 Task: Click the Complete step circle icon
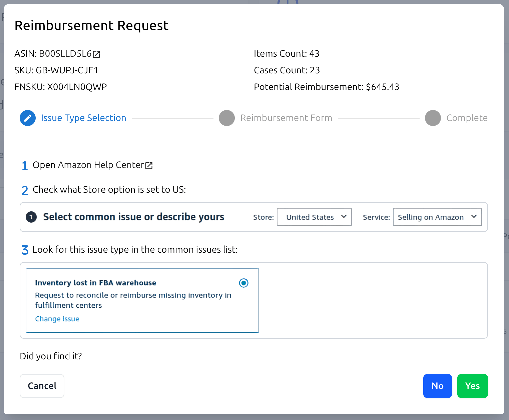pyautogui.click(x=433, y=118)
